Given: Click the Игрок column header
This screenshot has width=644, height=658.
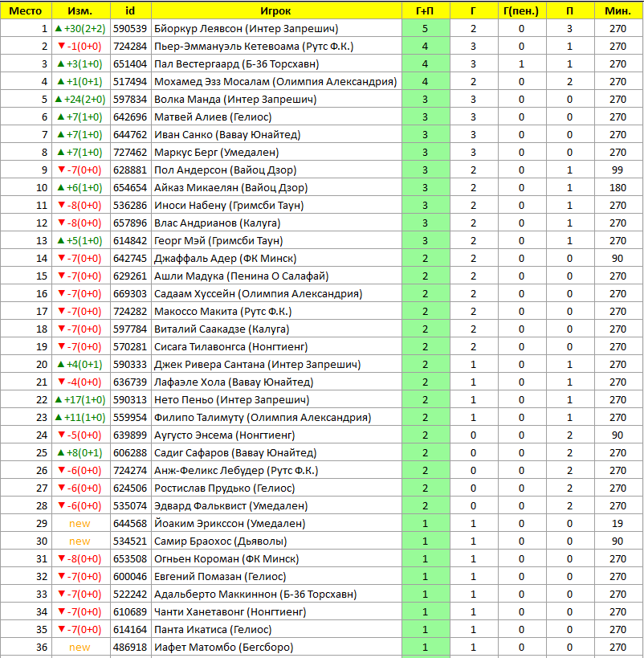Looking at the screenshot, I should pyautogui.click(x=276, y=10).
